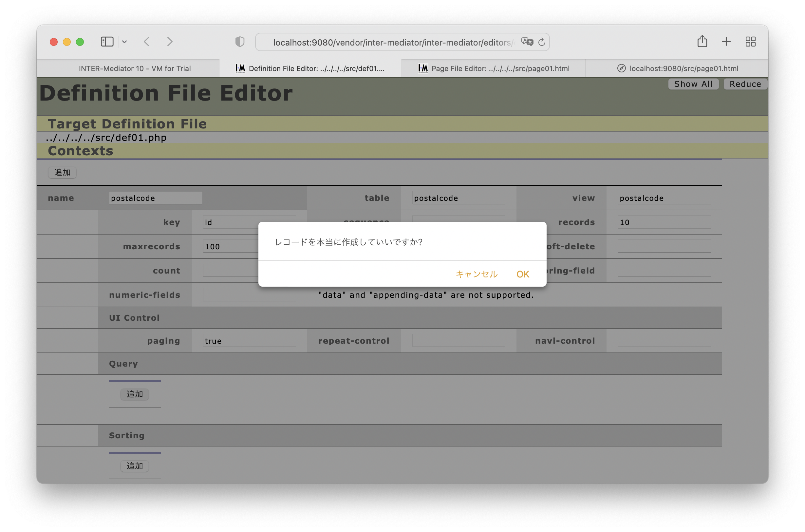Switch to the Page File Editor tab
The width and height of the screenshot is (805, 532).
[x=493, y=68]
